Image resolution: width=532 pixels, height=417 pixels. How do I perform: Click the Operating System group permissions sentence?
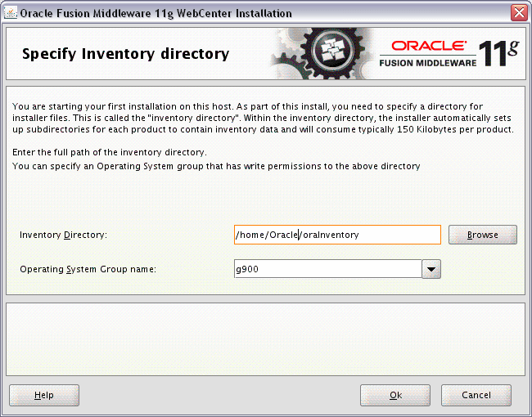click(x=216, y=166)
